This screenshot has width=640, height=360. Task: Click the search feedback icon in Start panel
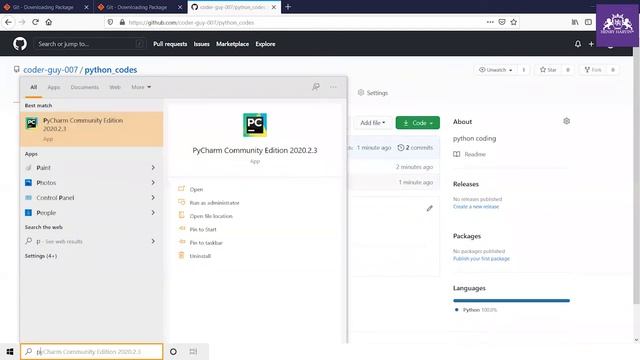(x=316, y=87)
